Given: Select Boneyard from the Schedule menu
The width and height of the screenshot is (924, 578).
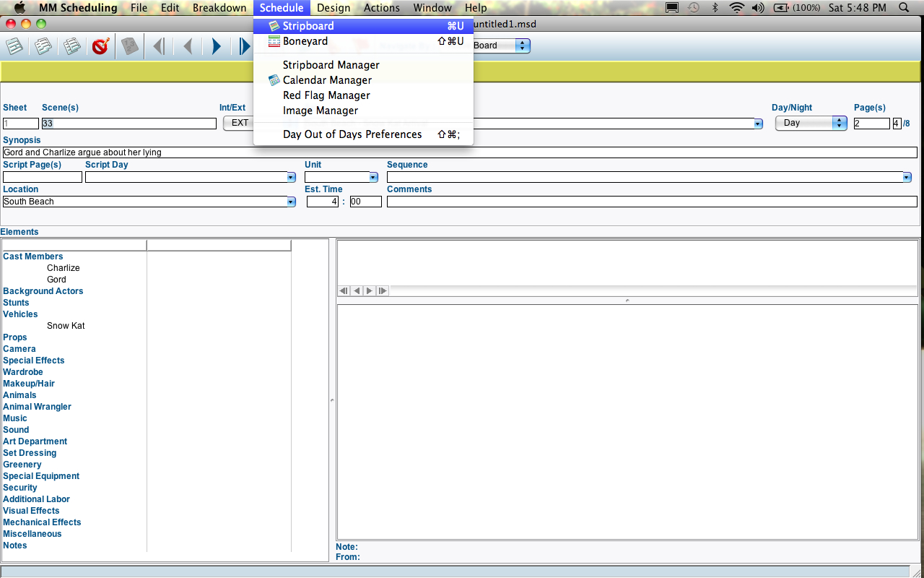Looking at the screenshot, I should pyautogui.click(x=305, y=41).
